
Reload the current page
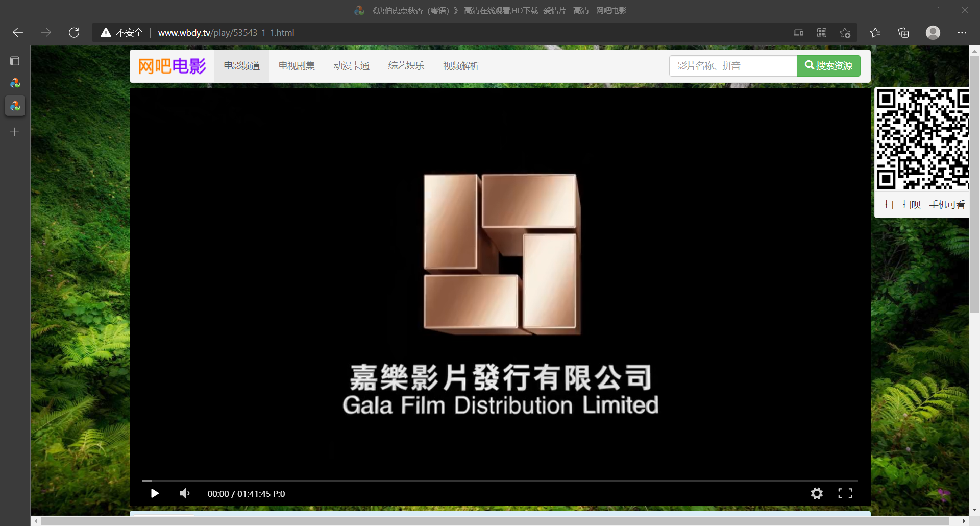[x=74, y=33]
